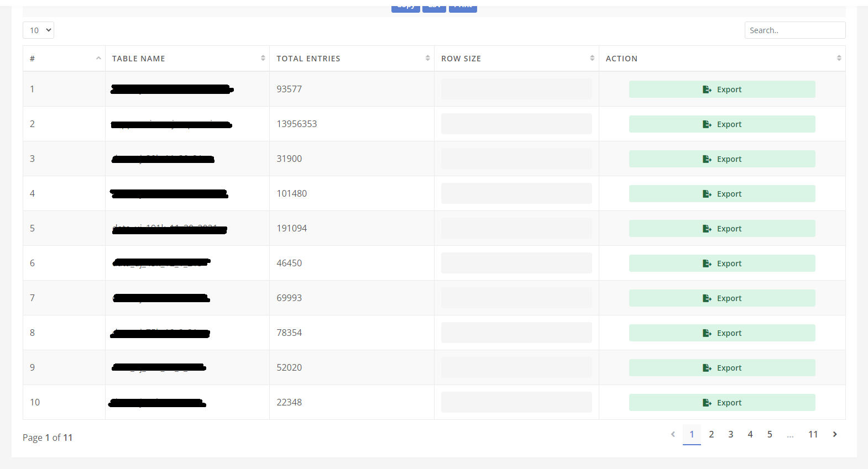
Task: Sort by Action column
Action: [x=722, y=59]
